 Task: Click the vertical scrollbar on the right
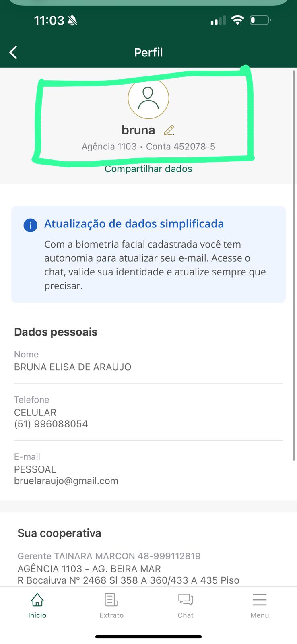294,266
